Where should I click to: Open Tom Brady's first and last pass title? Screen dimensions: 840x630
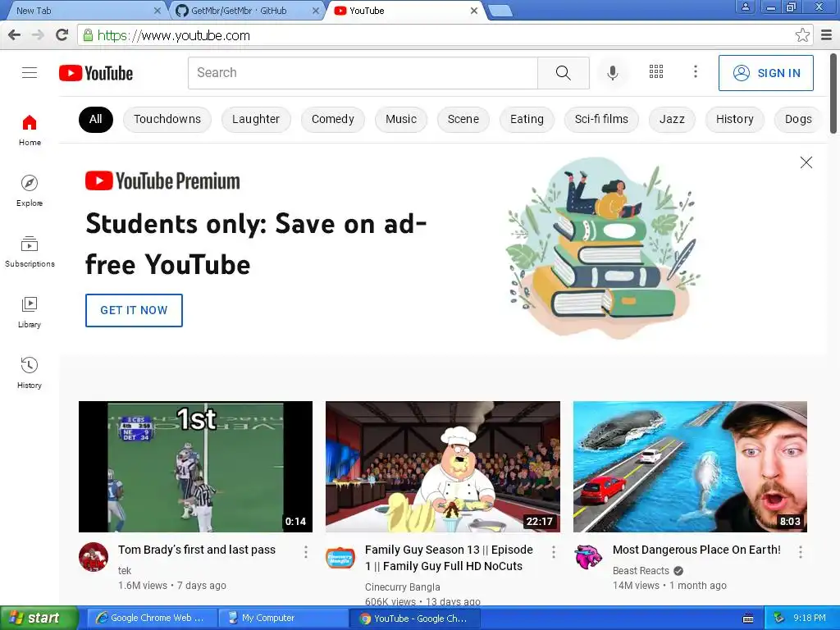coord(197,550)
